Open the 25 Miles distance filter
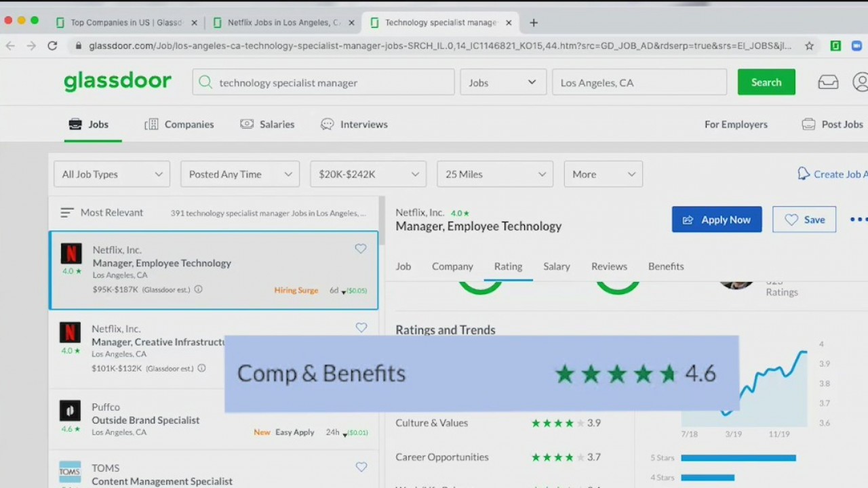Screen dimensions: 868x488 [x=495, y=174]
